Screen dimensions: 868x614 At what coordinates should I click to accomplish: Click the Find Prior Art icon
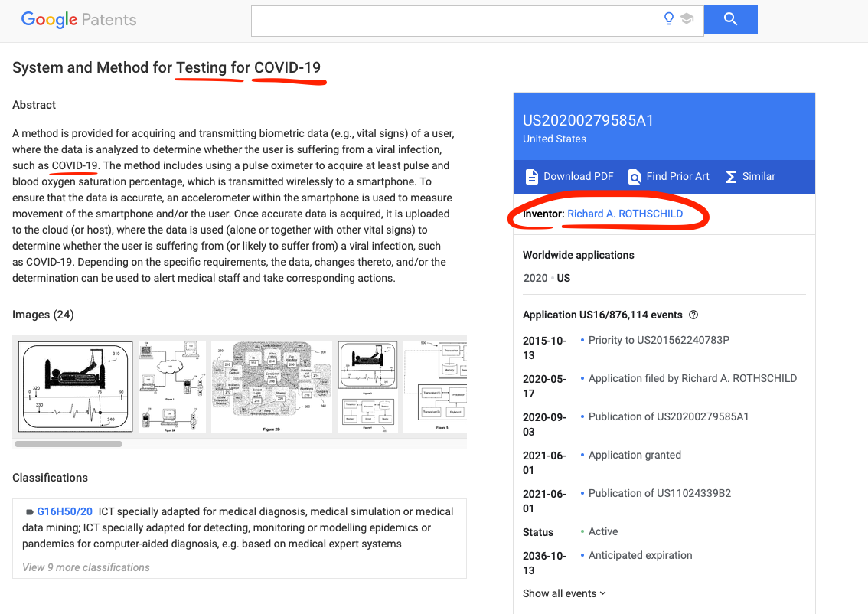(635, 177)
